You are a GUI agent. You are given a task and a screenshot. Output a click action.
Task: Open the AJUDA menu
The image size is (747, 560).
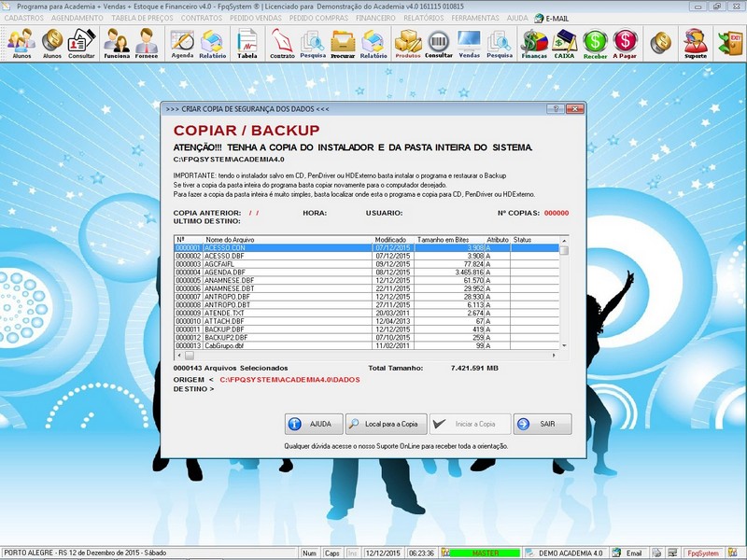(x=517, y=18)
